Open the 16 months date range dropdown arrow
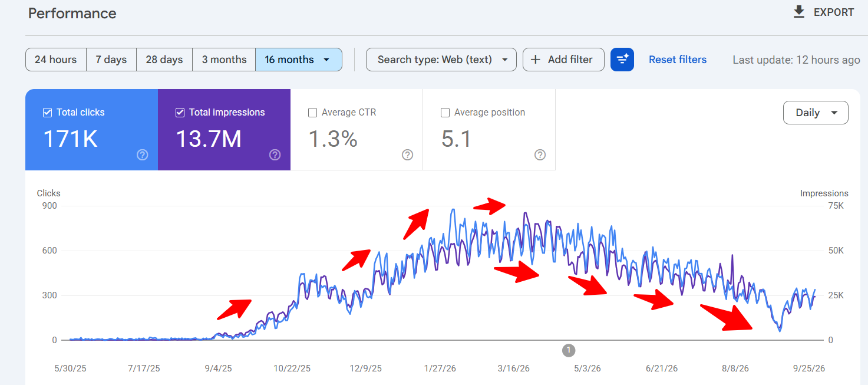This screenshot has height=385, width=868. (326, 60)
